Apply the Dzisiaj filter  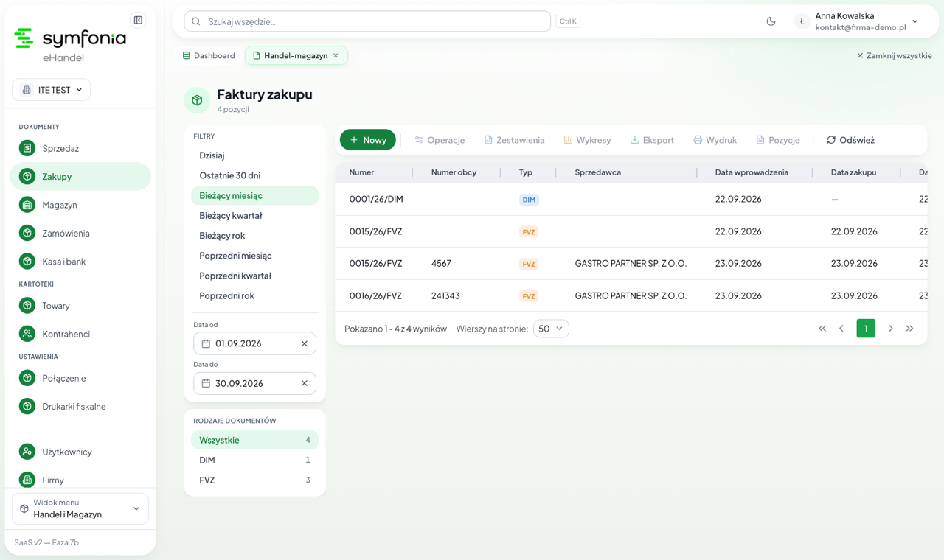254,155
